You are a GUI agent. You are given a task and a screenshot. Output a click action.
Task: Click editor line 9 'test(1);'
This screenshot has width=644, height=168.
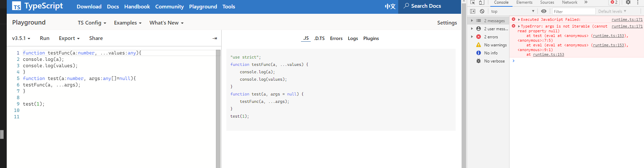coord(34,104)
